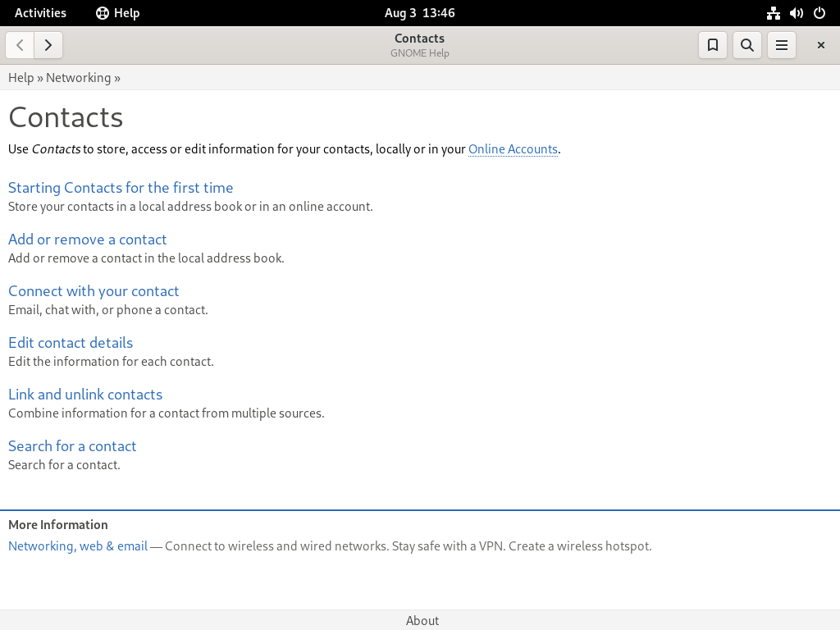Viewport: 840px width, 630px height.
Task: Click the power icon in the top bar
Action: point(819,13)
